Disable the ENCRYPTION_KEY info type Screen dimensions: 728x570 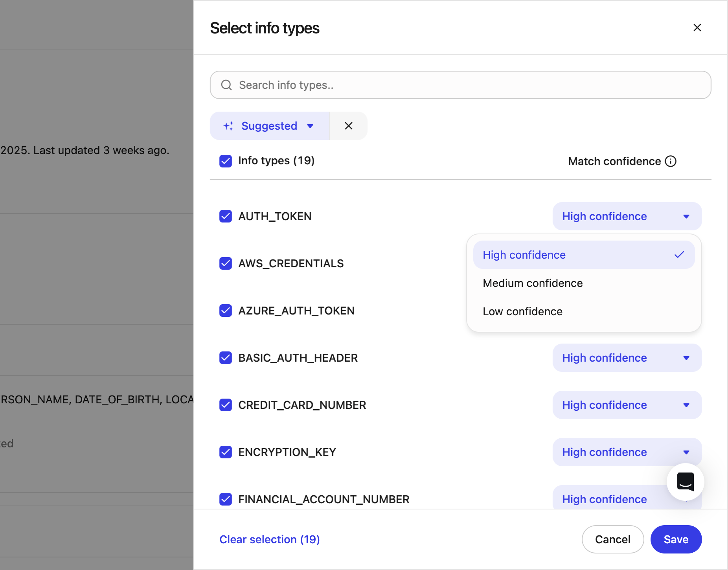[x=226, y=452]
